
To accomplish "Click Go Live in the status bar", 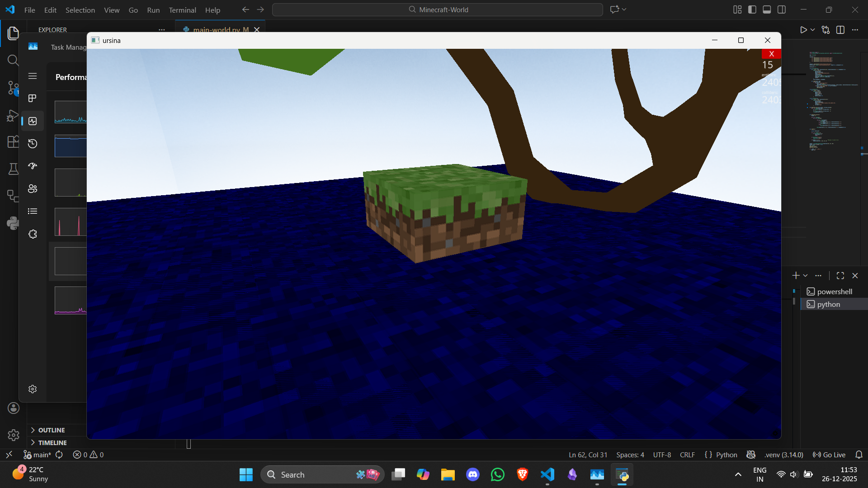I will 829,455.
